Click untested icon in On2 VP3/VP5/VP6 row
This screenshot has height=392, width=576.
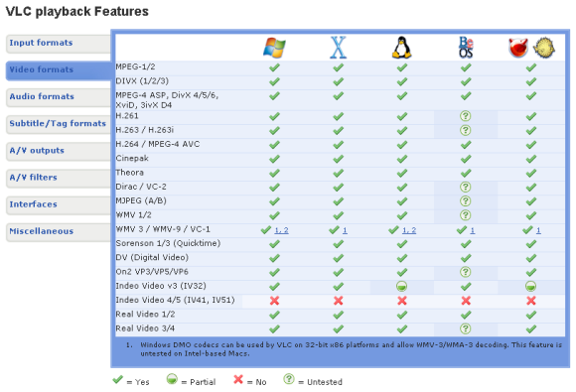coord(466,272)
